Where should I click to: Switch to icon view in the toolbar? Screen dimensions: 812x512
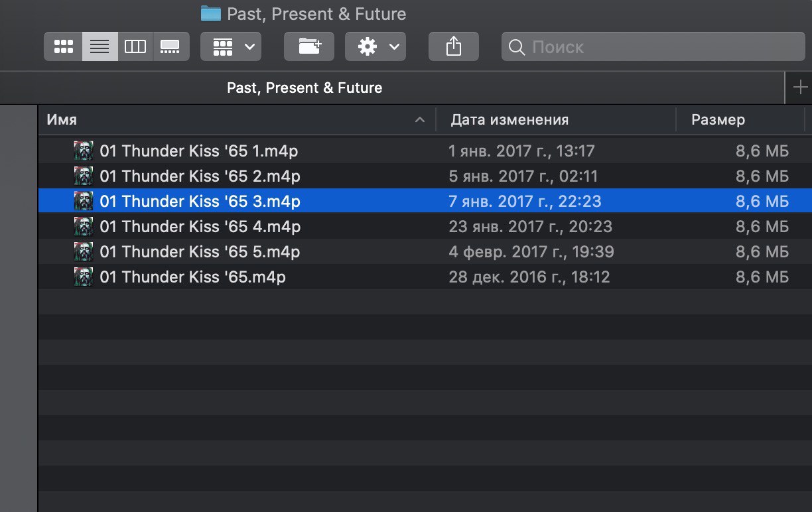coord(63,46)
